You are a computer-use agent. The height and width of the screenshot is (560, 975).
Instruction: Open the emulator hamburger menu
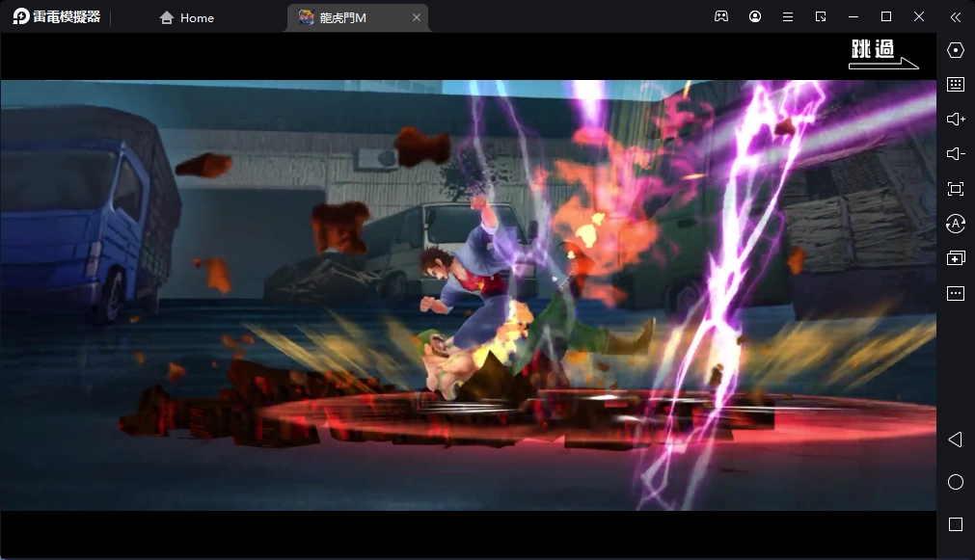pos(788,16)
